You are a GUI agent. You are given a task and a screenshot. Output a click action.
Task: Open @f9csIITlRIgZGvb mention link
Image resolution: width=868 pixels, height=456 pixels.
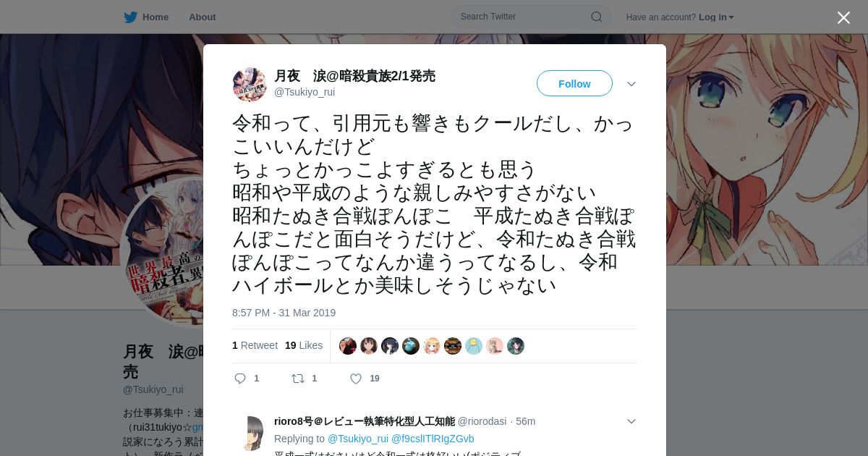pos(433,439)
